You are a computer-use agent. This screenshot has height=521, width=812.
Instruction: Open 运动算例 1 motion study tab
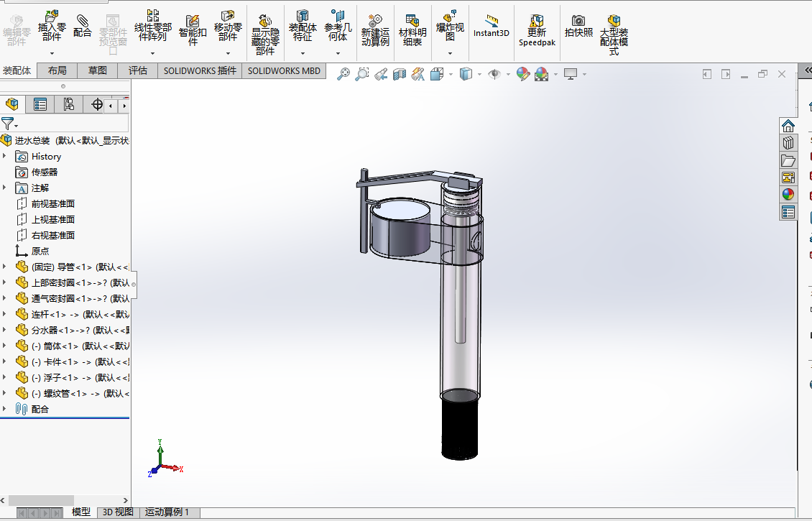tap(167, 512)
